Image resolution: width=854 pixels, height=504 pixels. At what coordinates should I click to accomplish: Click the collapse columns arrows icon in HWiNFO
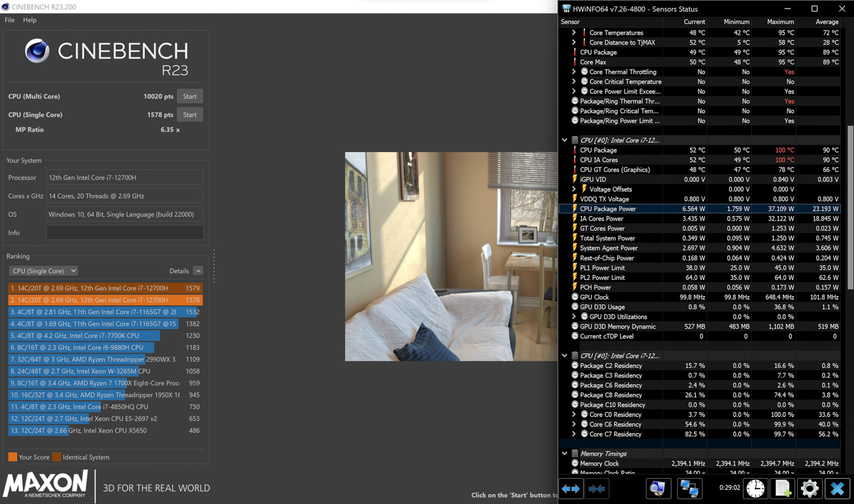click(597, 489)
